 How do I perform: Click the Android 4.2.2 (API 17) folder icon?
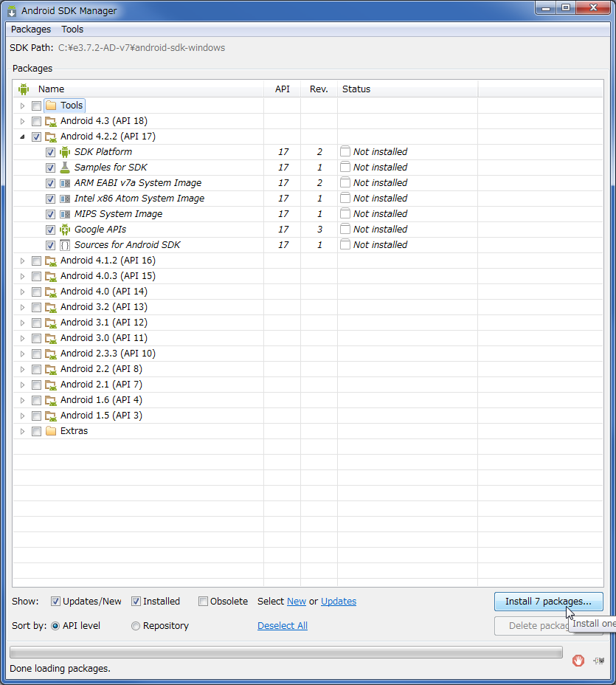coord(51,137)
